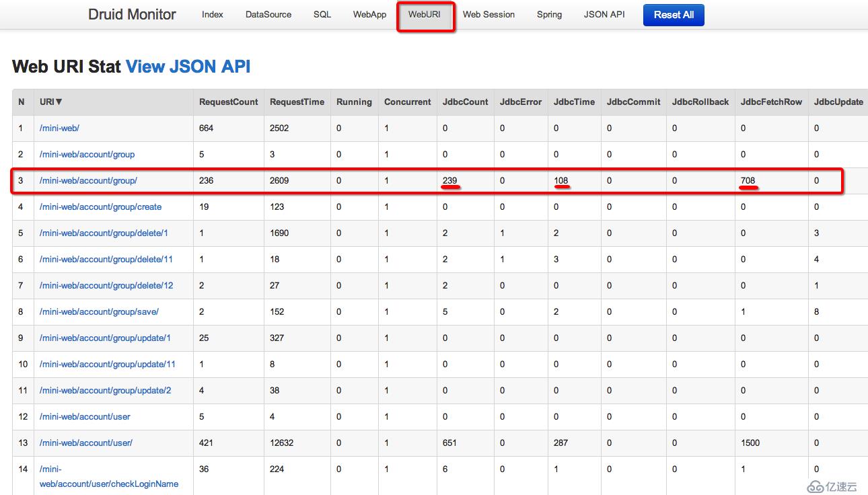The height and width of the screenshot is (495, 868).
Task: Go to the Spring tab
Action: pyautogui.click(x=549, y=14)
